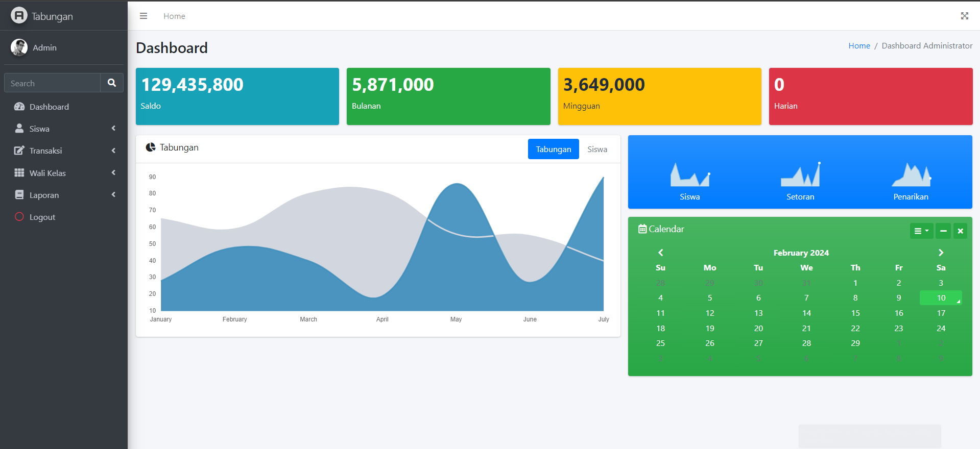Image resolution: width=980 pixels, height=449 pixels.
Task: Go to the next calendar month
Action: (x=941, y=253)
